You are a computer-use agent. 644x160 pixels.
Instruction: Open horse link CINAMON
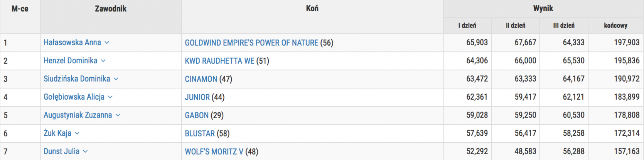click(x=201, y=79)
